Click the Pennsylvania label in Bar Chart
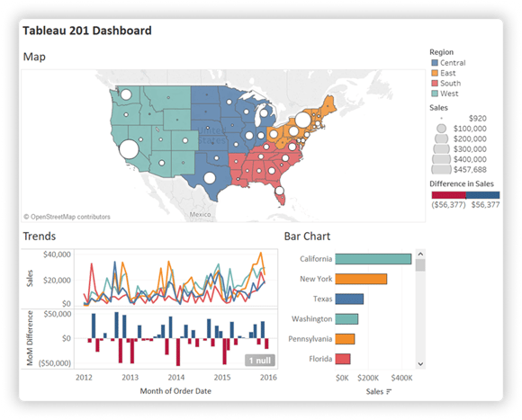The image size is (522, 420). [310, 339]
